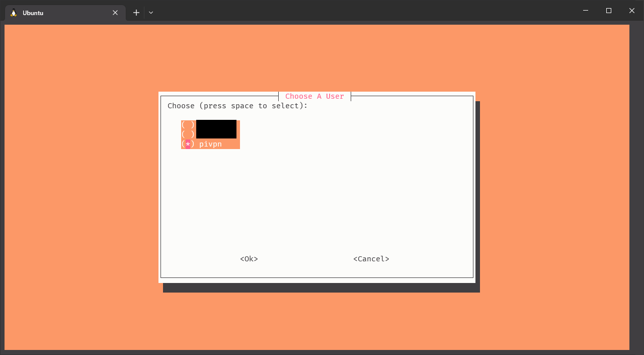Click the Tux penguin icon in the tab
Screen dimensions: 644x355
point(14,13)
